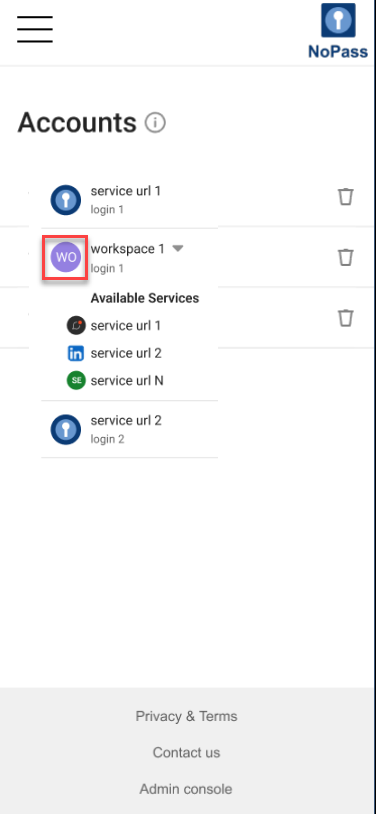Open the Admin console link
The height and width of the screenshot is (814, 377).
(x=186, y=789)
